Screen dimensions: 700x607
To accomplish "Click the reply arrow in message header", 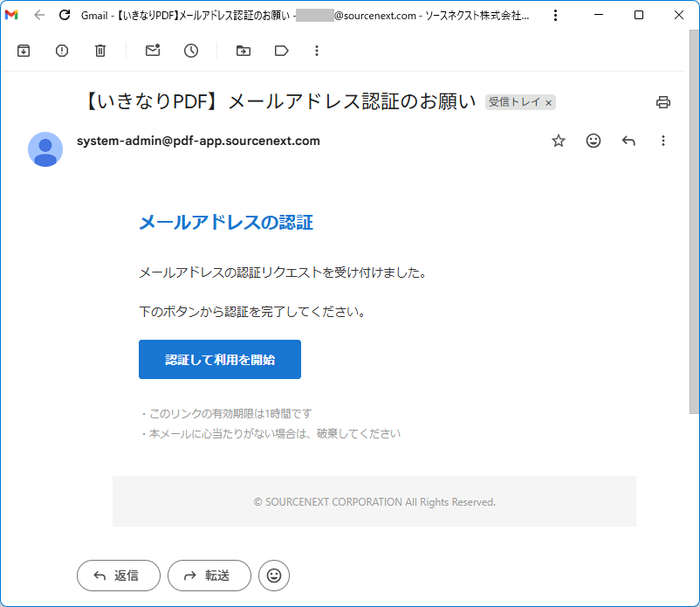I will click(628, 141).
